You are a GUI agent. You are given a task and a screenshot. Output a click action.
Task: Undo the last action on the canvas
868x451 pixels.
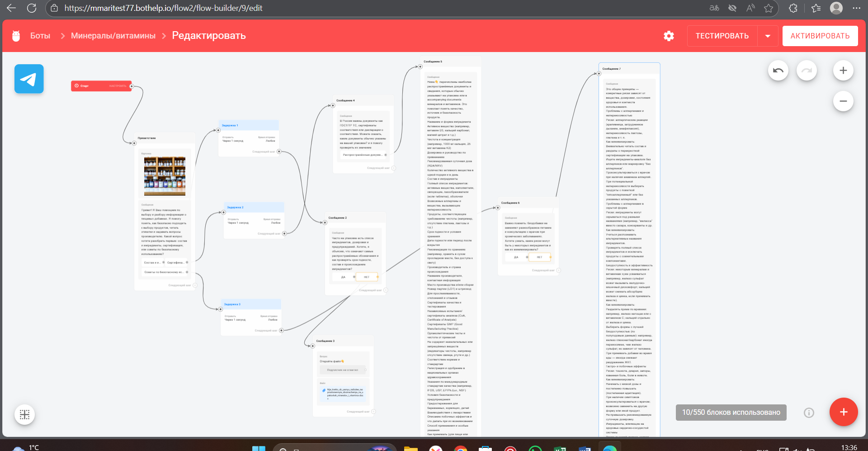click(x=778, y=71)
